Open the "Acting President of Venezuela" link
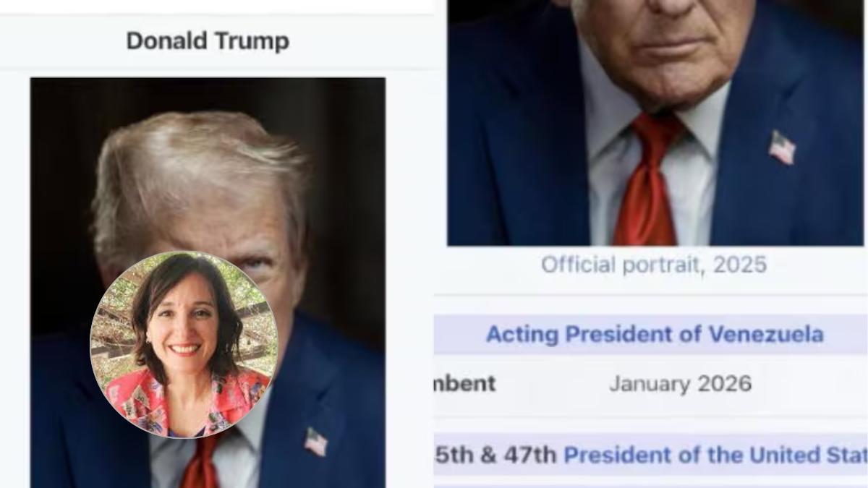Screen dimensions: 868x488 click(x=655, y=334)
